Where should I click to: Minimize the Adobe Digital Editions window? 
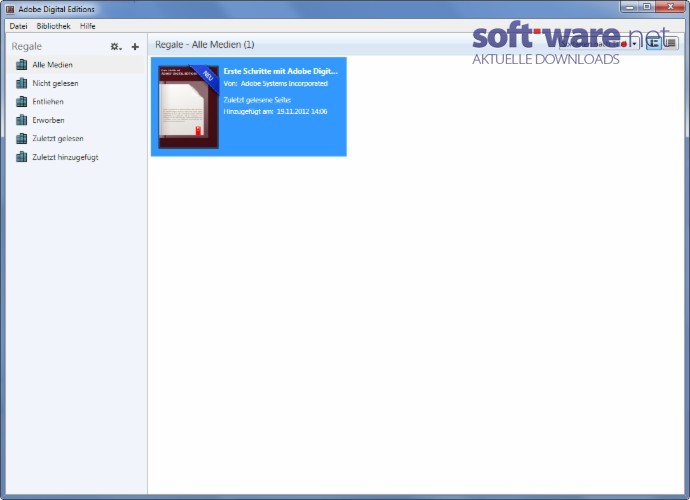[629, 7]
